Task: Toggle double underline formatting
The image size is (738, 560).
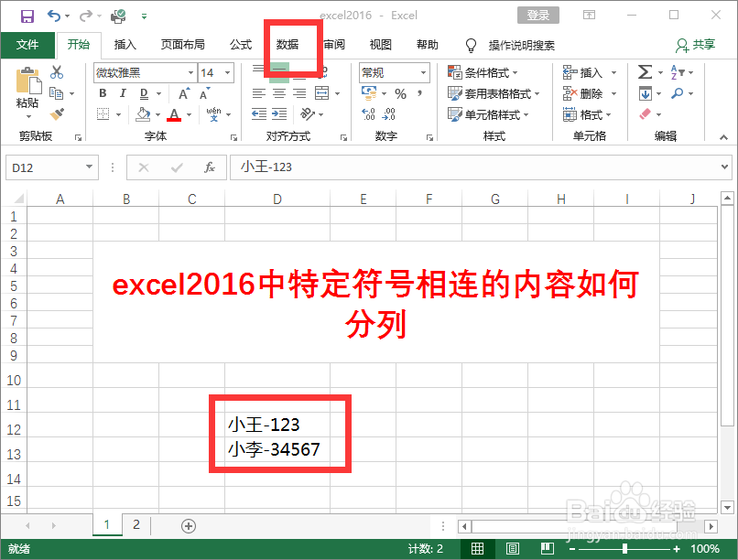Action: tap(144, 94)
